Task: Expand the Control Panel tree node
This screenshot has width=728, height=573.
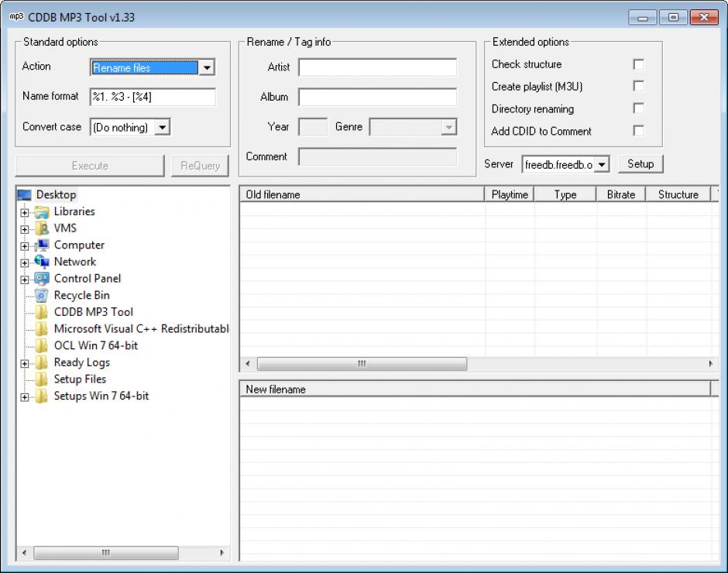Action: 25,280
